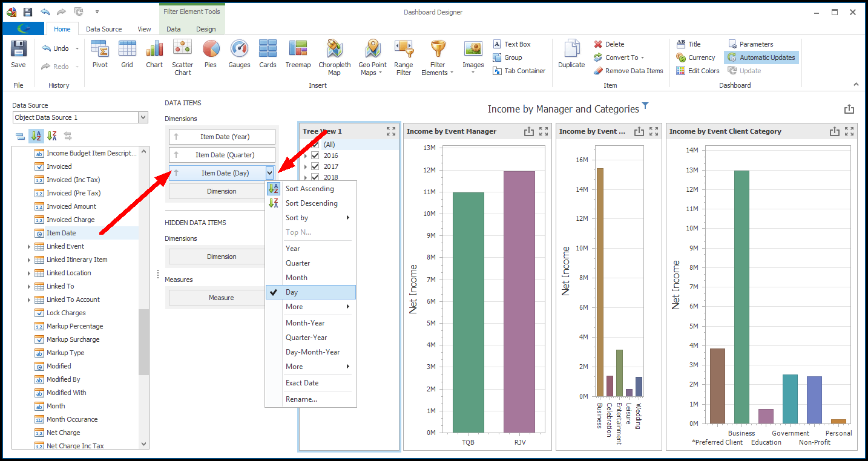
Task: Click the Measure placeholder button
Action: tap(221, 298)
